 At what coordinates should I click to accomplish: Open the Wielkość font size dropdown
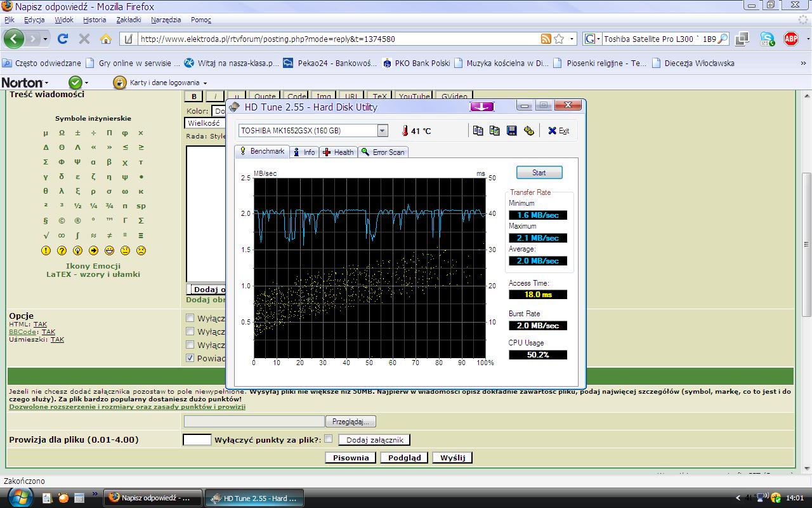click(205, 123)
